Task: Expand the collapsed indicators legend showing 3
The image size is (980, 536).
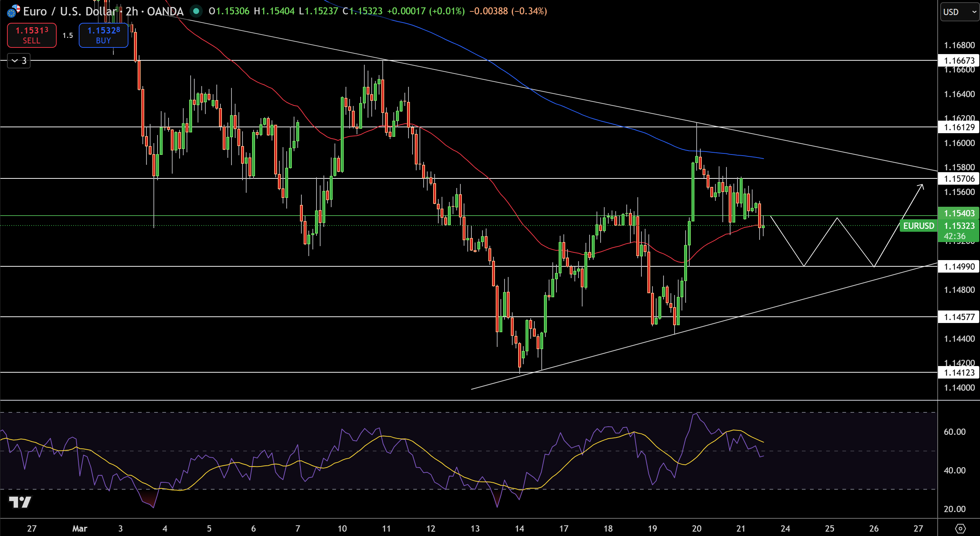Action: click(x=19, y=60)
